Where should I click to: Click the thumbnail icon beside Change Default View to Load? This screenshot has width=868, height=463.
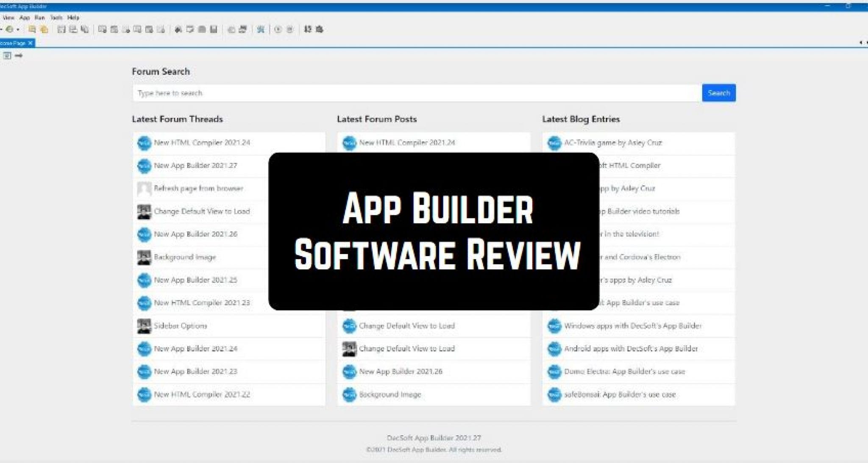pos(144,211)
